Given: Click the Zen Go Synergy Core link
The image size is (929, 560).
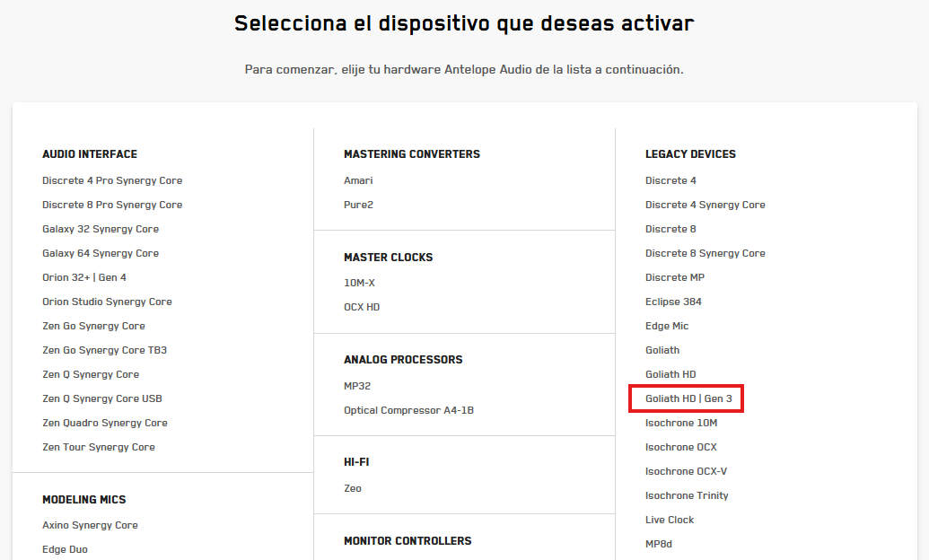Looking at the screenshot, I should (x=93, y=326).
